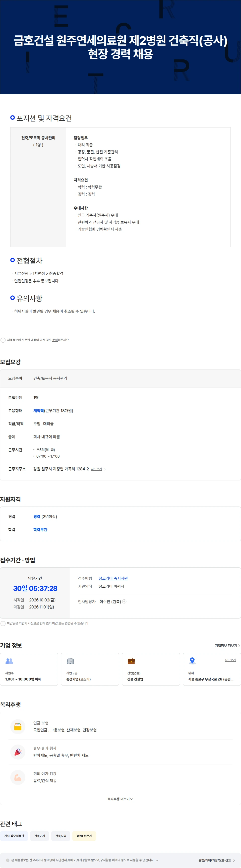The width and height of the screenshot is (241, 868).
Task: Click 기술인협회 경력확인서 제출 line
Action: [100, 229]
